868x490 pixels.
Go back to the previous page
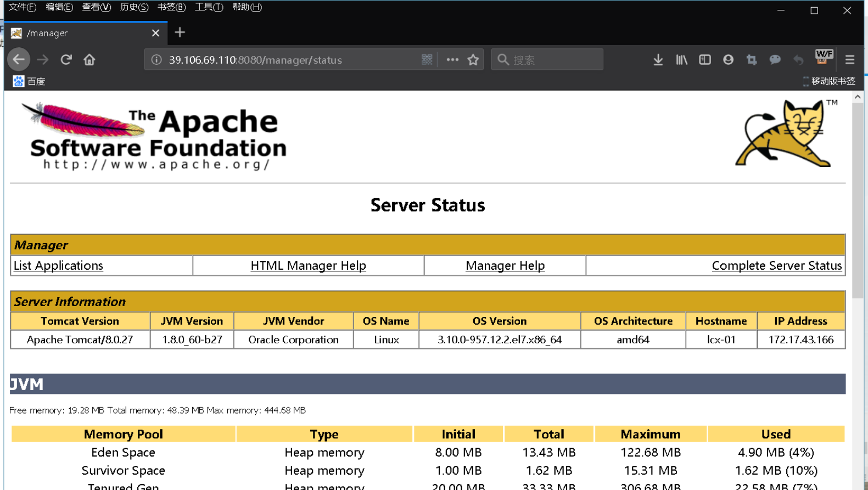pyautogui.click(x=19, y=59)
